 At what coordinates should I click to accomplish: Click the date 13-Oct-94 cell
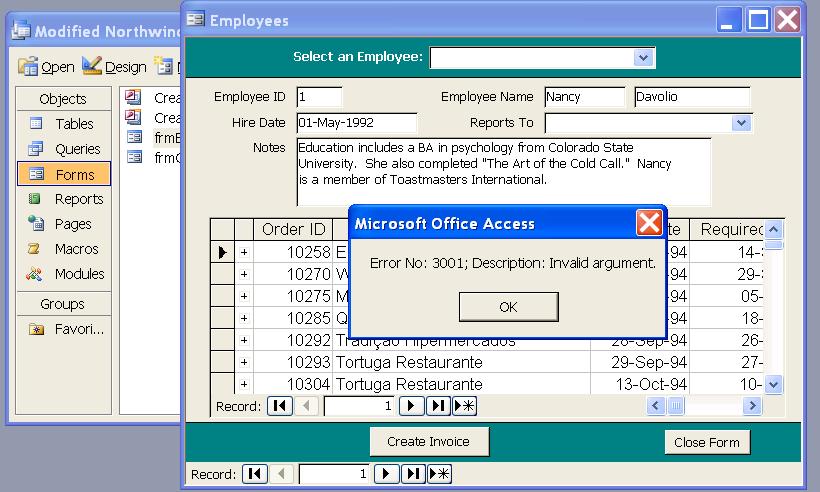click(x=640, y=384)
